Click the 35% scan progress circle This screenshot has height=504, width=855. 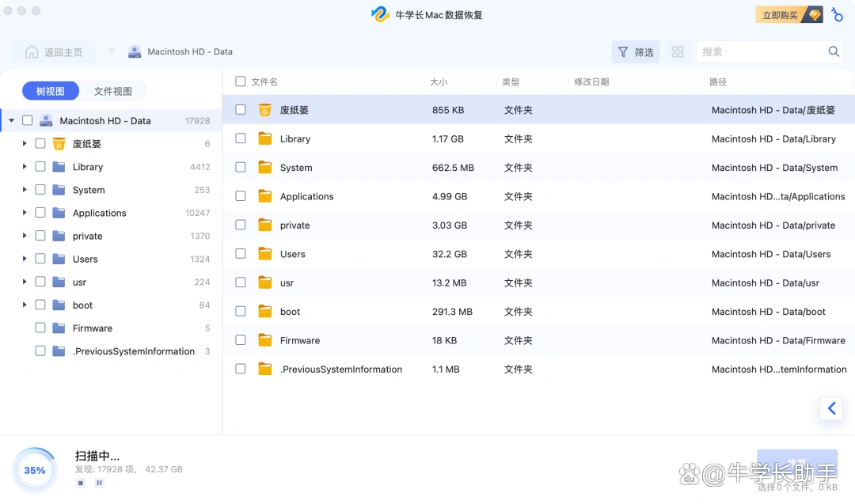point(34,469)
